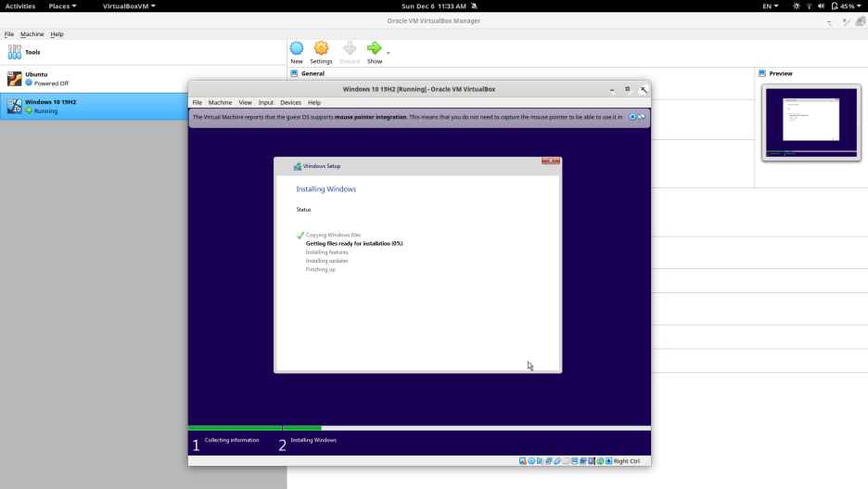Click hard disk activity status icon

(523, 461)
